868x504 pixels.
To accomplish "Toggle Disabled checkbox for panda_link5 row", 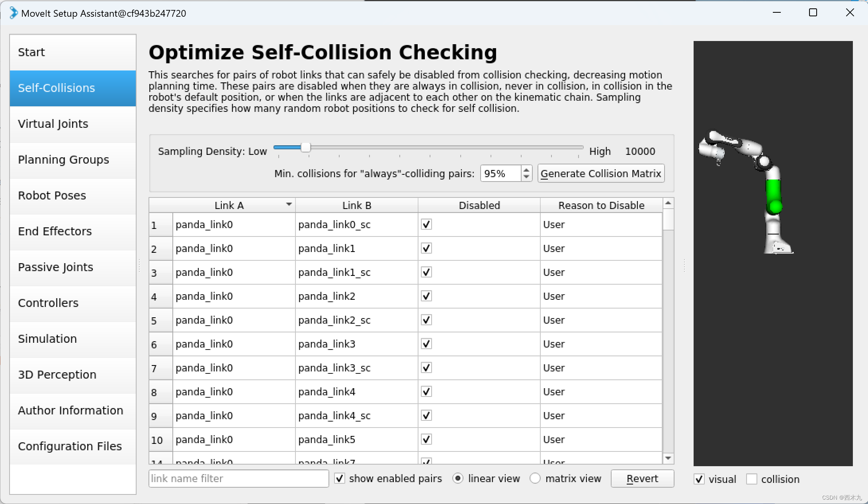I will pos(426,440).
